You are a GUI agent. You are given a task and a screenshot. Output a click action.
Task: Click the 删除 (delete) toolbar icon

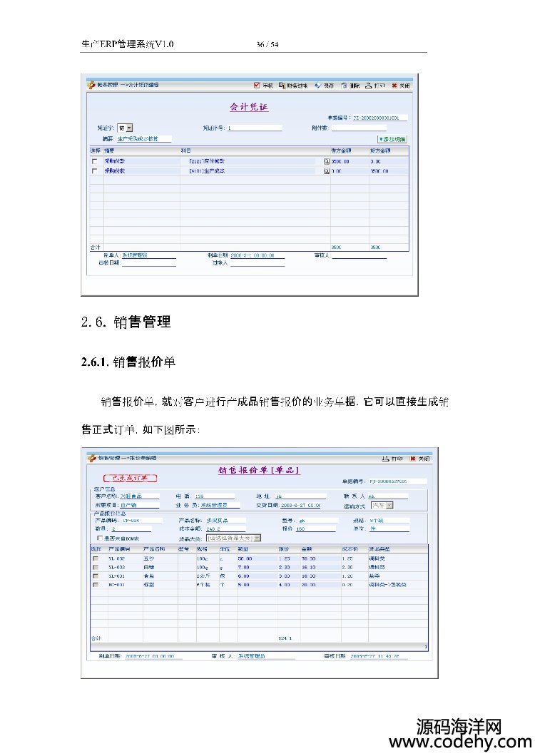tap(344, 86)
